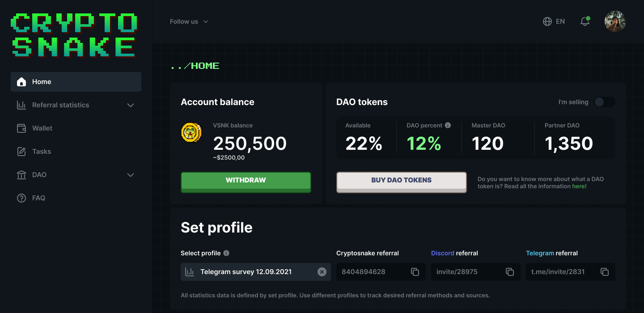Screen dimensions: 644x313
Task: Toggle the I'm selling switch
Action: 604,102
